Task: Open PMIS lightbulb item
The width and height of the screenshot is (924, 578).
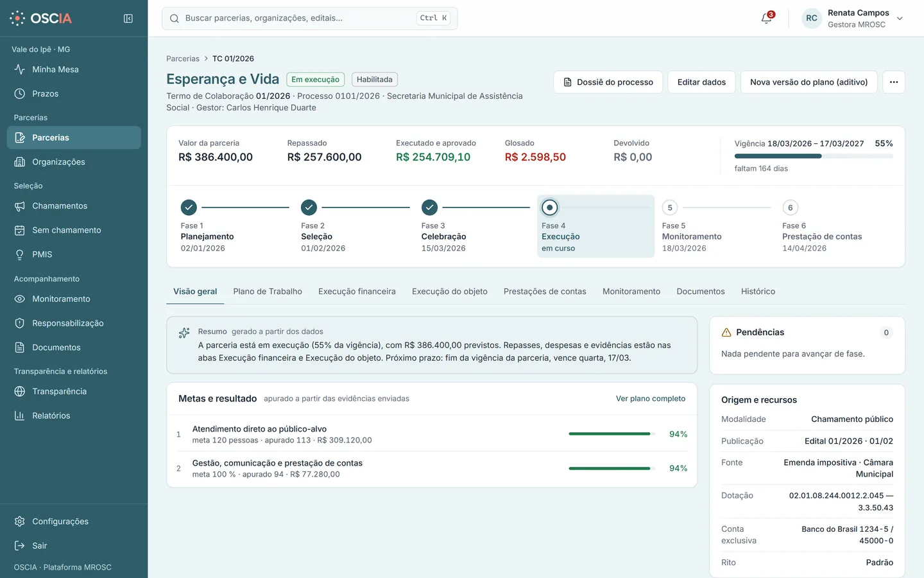Action: pos(74,255)
